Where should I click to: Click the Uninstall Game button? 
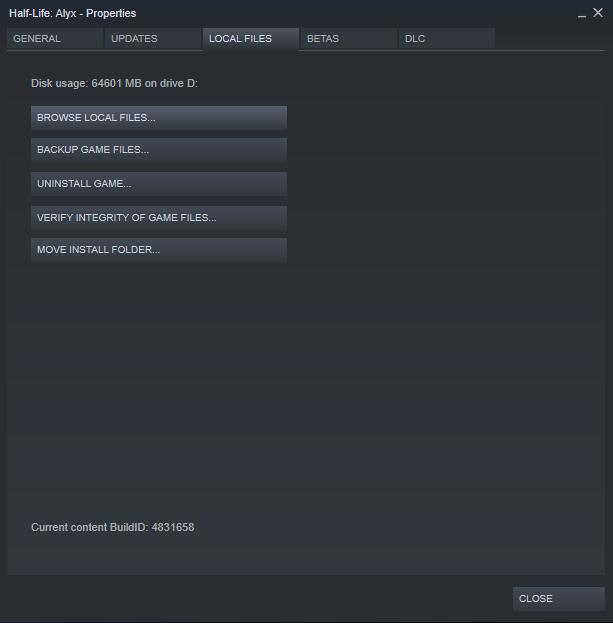pyautogui.click(x=159, y=184)
